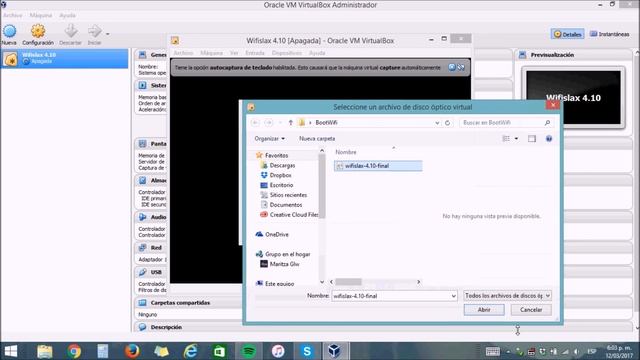Select Wifislax 4.10 virtual machine entry
Image resolution: width=640 pixels, height=360 pixels.
pos(64,58)
